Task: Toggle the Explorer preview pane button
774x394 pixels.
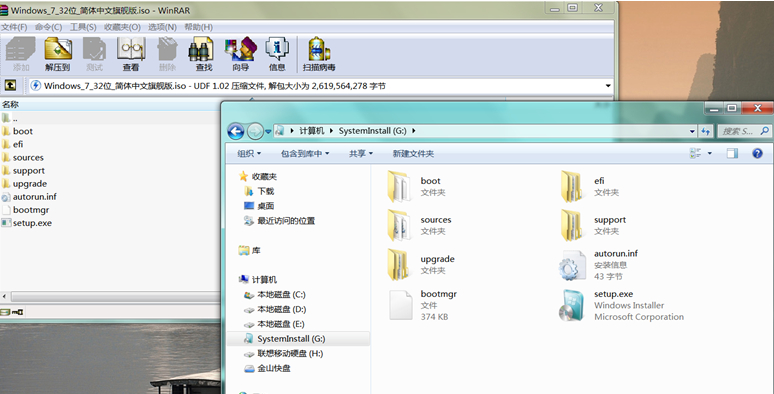Action: [732, 154]
